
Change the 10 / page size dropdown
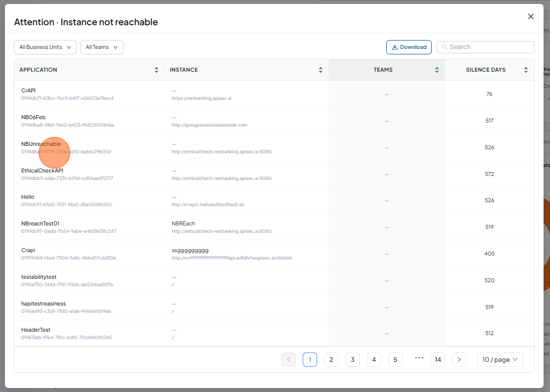(x=500, y=359)
